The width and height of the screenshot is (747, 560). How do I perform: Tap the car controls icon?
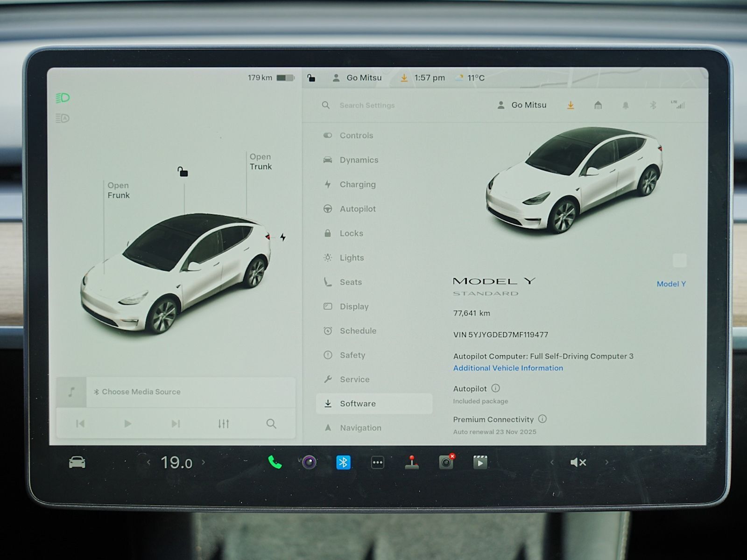77,462
